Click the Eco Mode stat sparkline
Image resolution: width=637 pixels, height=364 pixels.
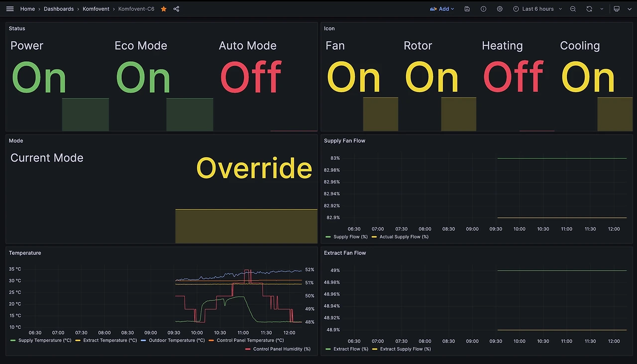[190, 114]
